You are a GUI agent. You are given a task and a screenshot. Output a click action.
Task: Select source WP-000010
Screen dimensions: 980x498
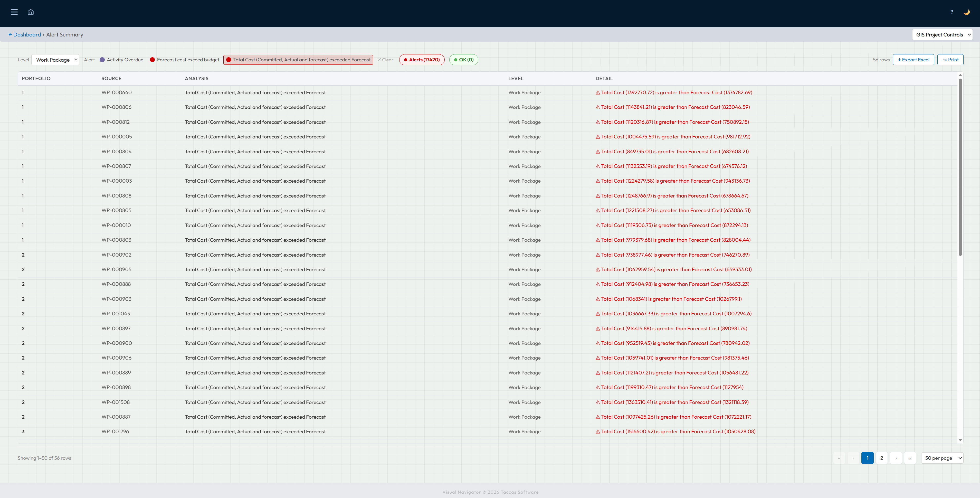pyautogui.click(x=116, y=225)
